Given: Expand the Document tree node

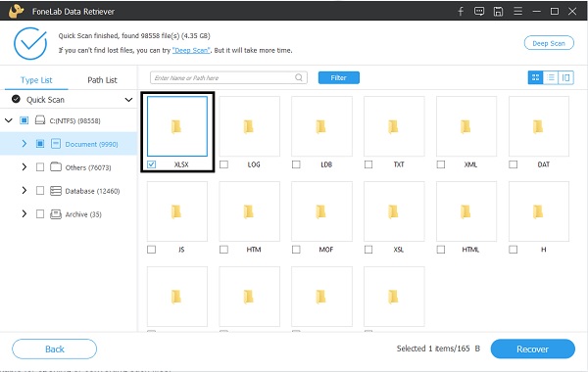Looking at the screenshot, I should point(24,144).
